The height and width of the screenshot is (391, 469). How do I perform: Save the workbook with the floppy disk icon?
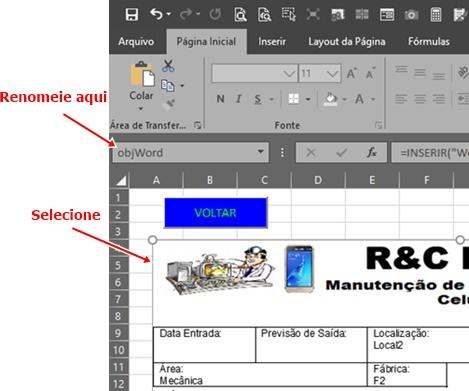[132, 15]
